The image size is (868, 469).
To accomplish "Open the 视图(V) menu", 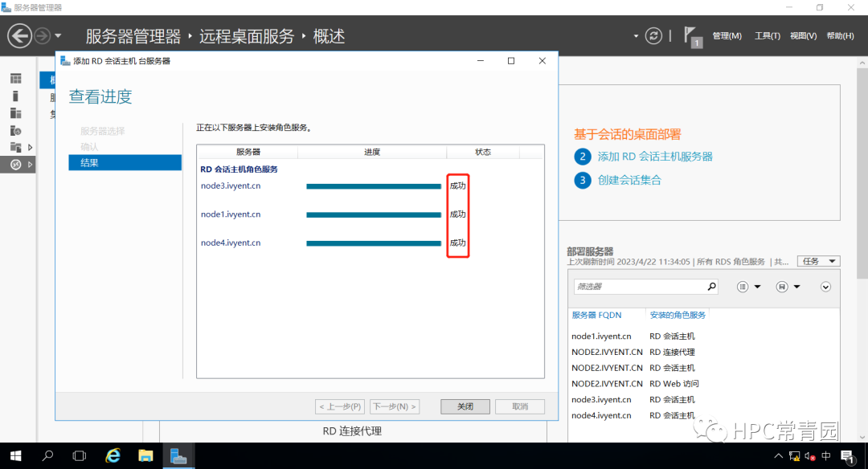I will pos(803,36).
